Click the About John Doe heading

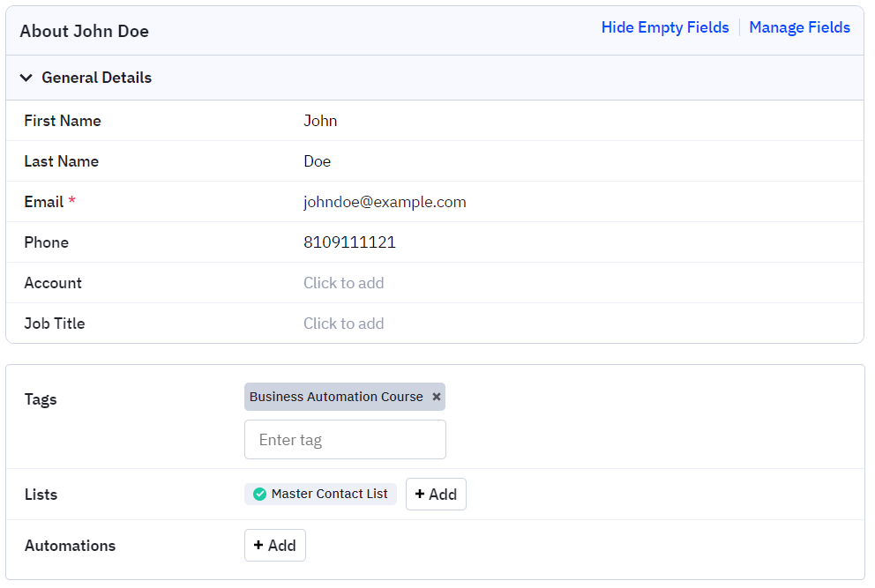(x=84, y=31)
